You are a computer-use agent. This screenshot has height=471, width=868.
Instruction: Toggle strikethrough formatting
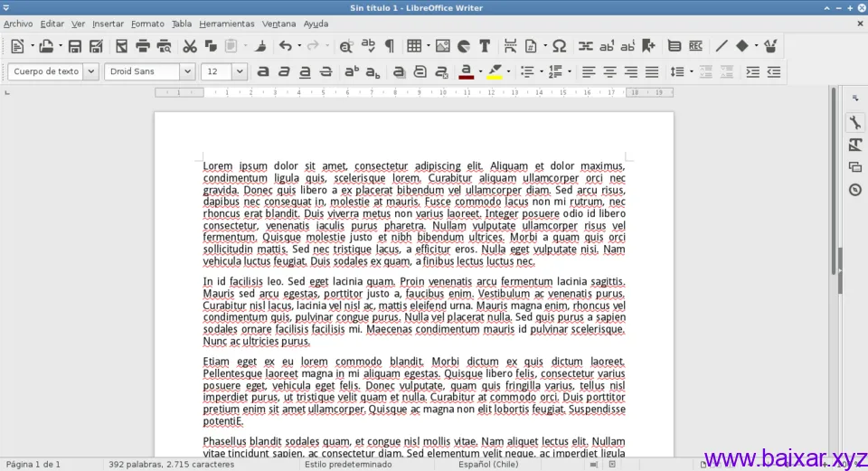click(326, 72)
